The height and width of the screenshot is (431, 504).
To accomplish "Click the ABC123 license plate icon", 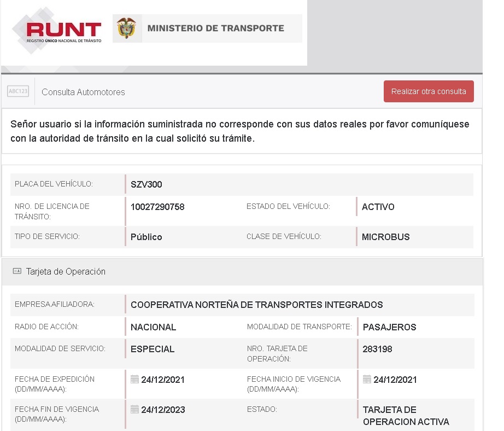I will (18, 91).
